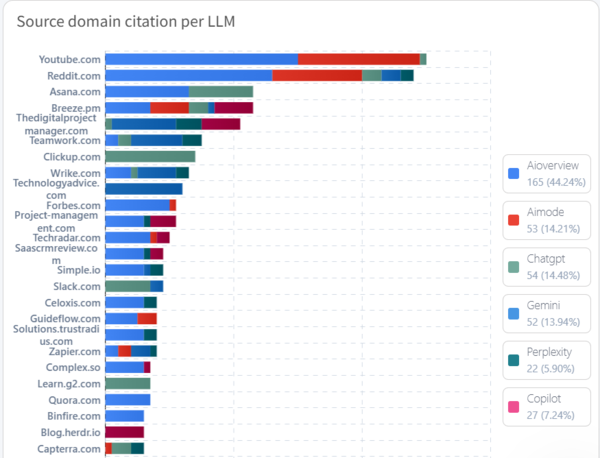The width and height of the screenshot is (600, 458).
Task: Click the red Aimode segment of Youtube.com bar
Action: pos(359,59)
